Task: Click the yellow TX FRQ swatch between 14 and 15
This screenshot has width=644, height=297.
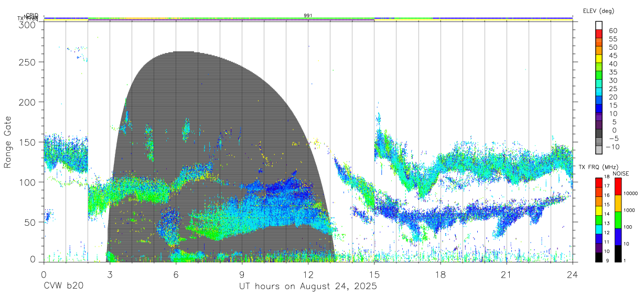Action: pyautogui.click(x=599, y=210)
